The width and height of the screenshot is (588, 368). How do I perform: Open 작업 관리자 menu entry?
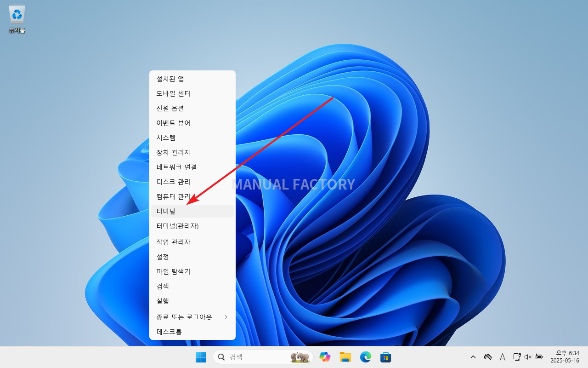click(x=192, y=242)
